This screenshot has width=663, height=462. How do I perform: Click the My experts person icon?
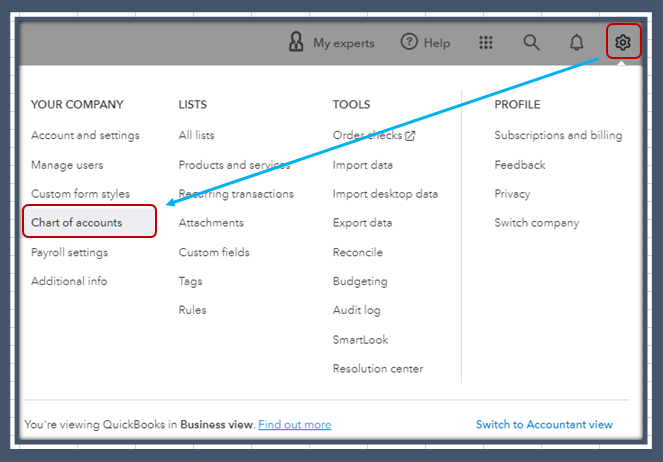click(296, 42)
